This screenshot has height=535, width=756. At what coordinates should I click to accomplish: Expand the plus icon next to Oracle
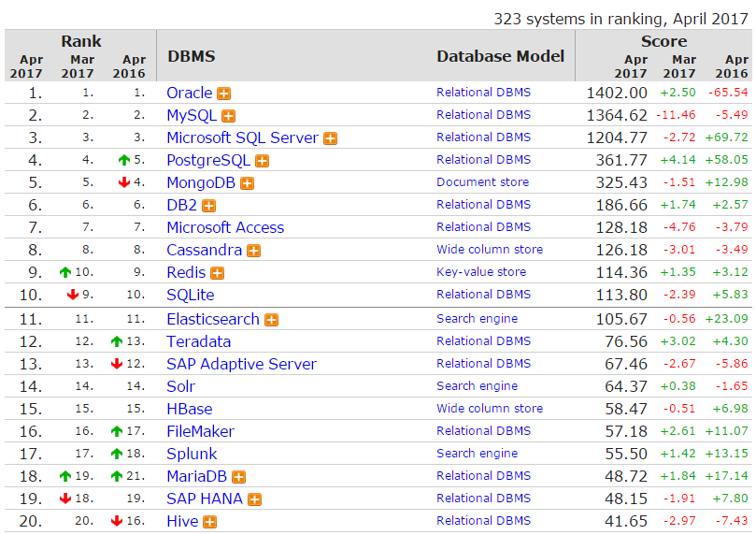click(x=223, y=94)
